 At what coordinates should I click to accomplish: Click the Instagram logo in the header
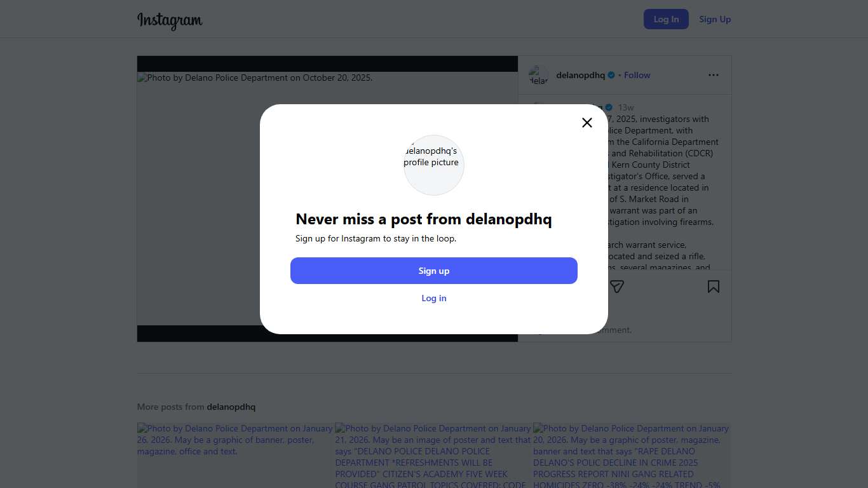(x=170, y=20)
